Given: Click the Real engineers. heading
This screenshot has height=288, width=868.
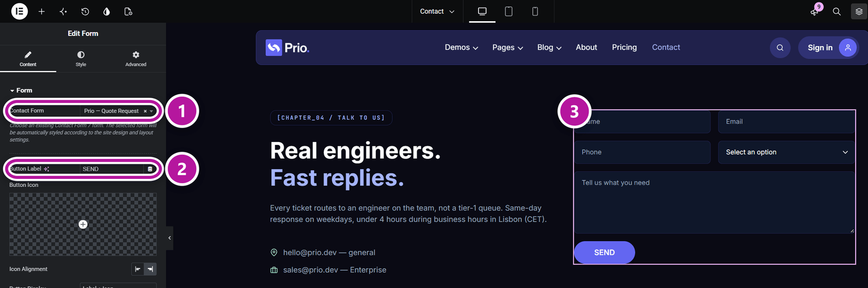Looking at the screenshot, I should pos(355,151).
